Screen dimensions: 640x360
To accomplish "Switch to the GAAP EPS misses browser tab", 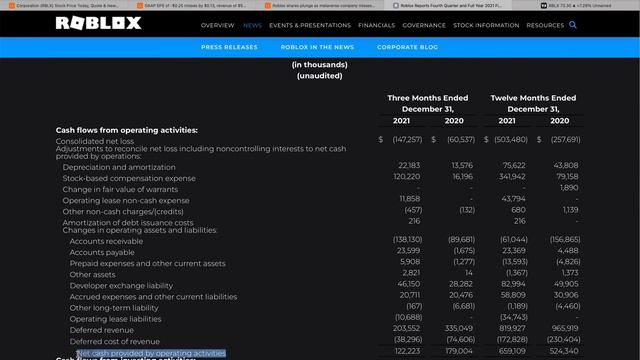I will (192, 5).
